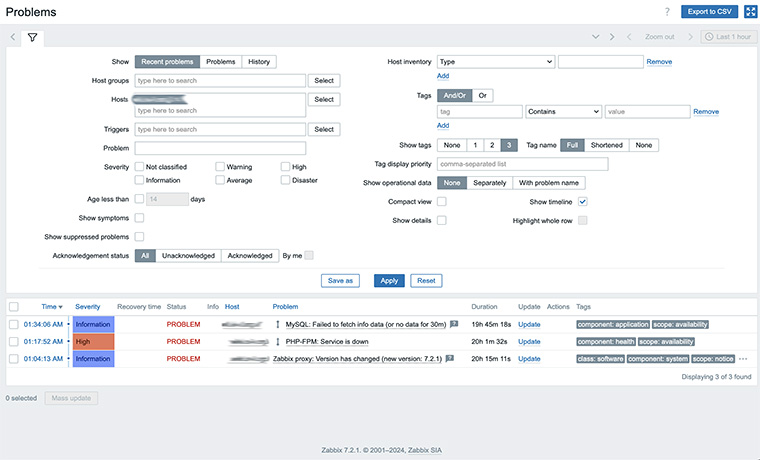Click the Export to CSV button
Screen dimensions: 760x460
click(x=709, y=11)
